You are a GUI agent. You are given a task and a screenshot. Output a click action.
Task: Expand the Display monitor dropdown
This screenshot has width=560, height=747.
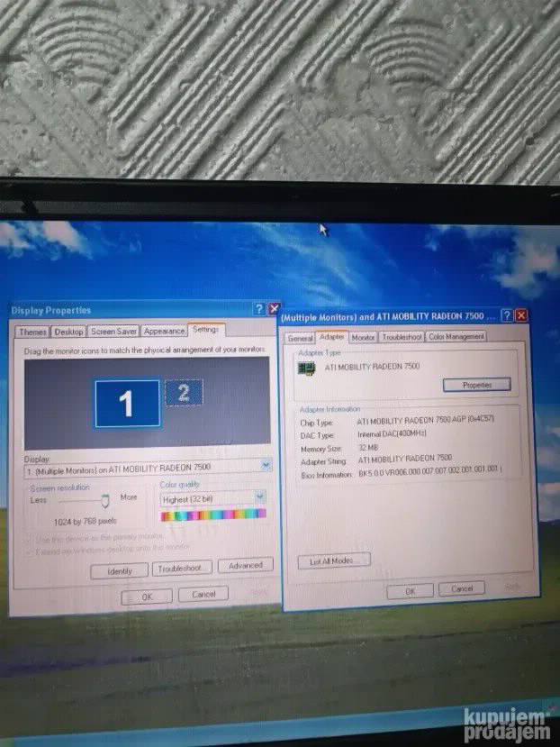tap(266, 466)
